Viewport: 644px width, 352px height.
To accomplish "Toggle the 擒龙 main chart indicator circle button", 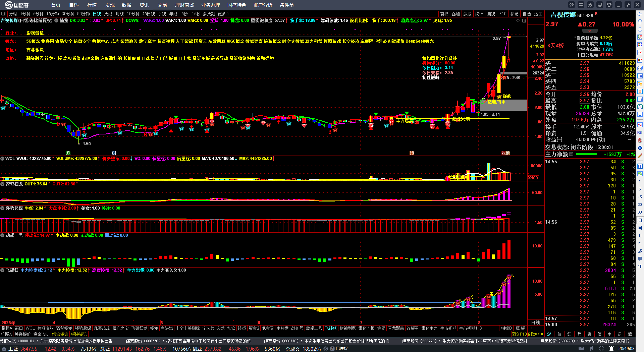I will pos(56,20).
